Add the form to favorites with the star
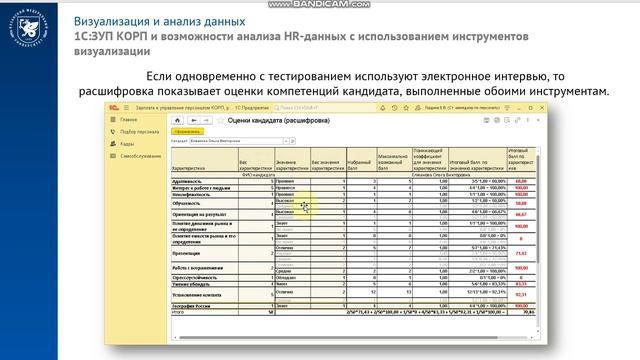Image resolution: width=640 pixels, height=360 pixels. [x=220, y=120]
